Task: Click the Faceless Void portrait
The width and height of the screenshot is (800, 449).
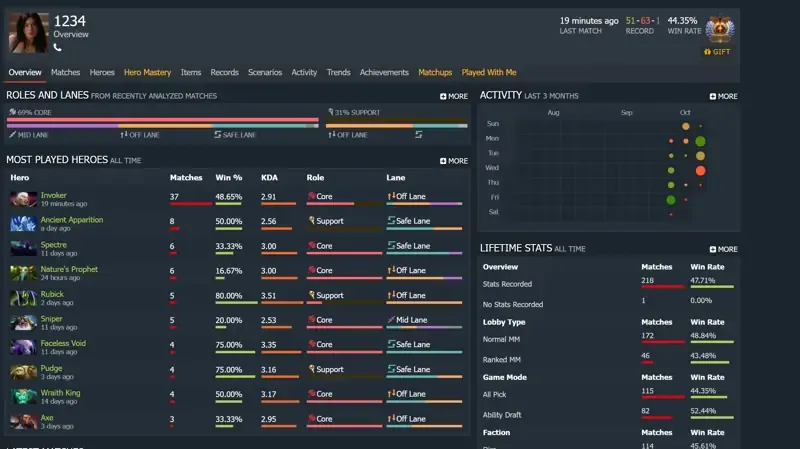Action: [23, 347]
